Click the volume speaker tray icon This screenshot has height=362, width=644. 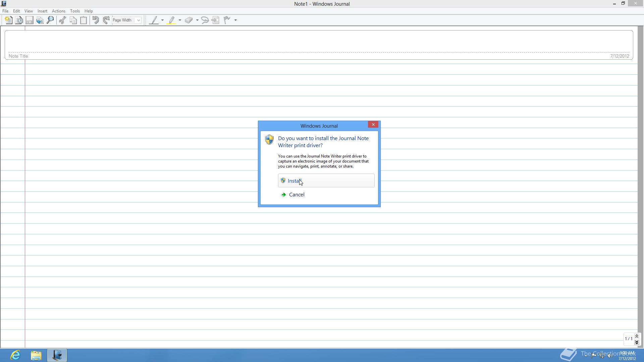tap(610, 355)
